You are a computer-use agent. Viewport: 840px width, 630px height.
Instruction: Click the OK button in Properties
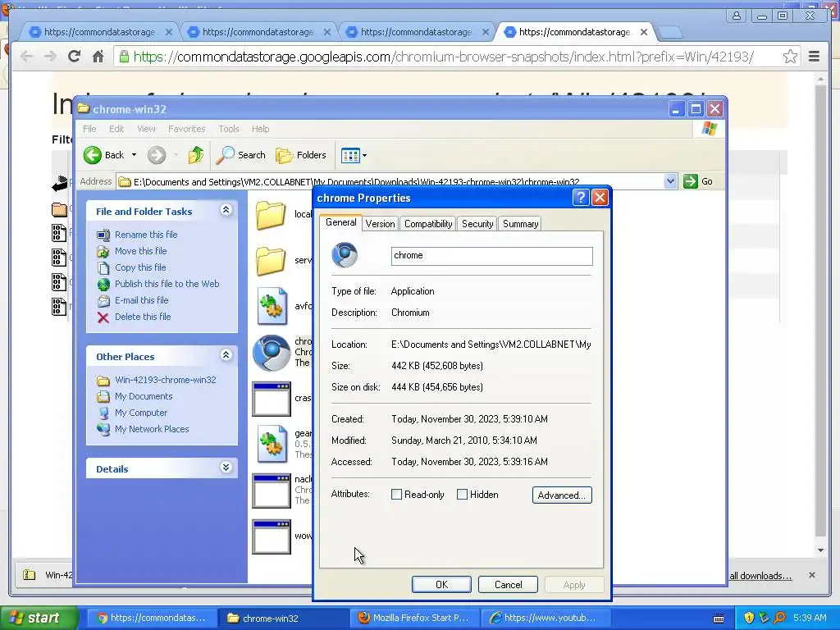[x=441, y=584]
